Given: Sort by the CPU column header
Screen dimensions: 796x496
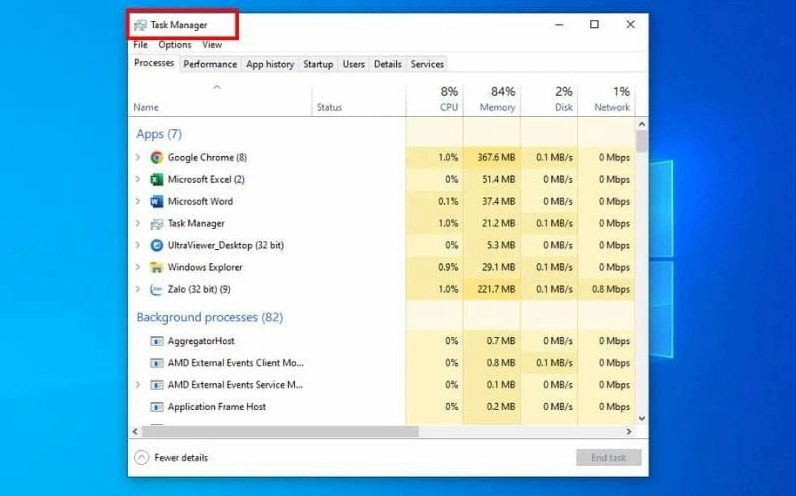Looking at the screenshot, I should pos(435,100).
